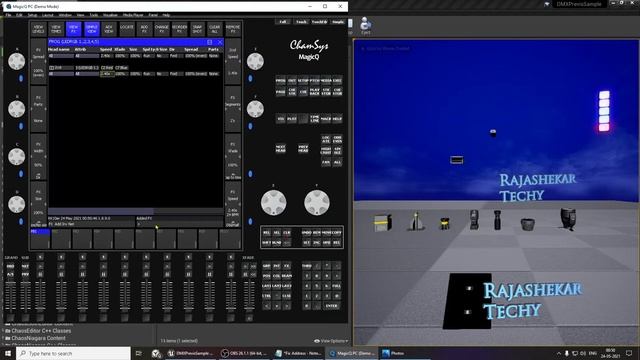Select the Full panel layout button
This screenshot has width=640, height=360.
282,22
